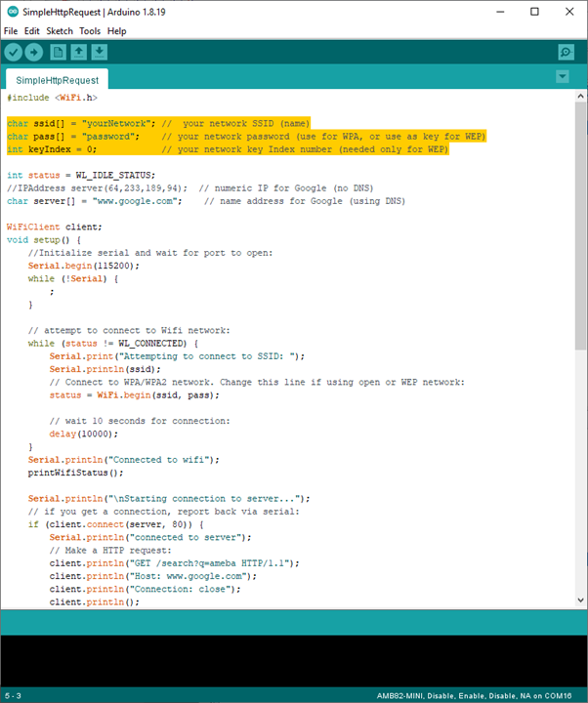Expand the tab options dropdown arrow
Screen dimensions: 588x703
click(562, 77)
